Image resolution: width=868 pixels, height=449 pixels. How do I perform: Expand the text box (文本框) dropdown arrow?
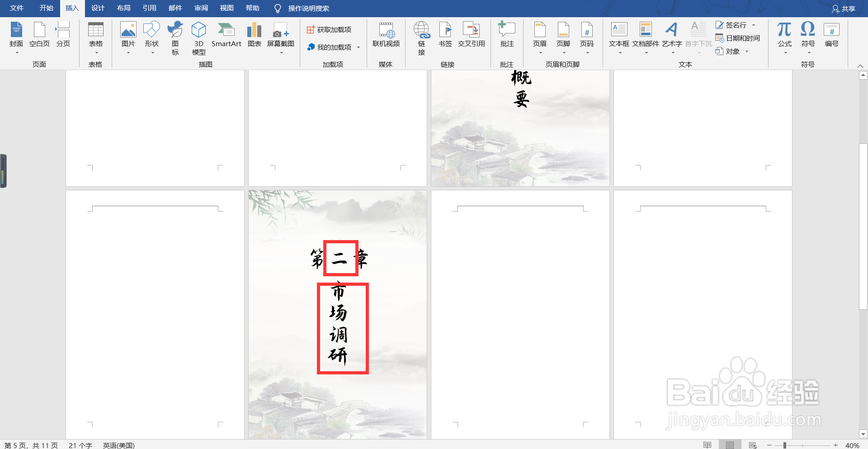pyautogui.click(x=620, y=53)
